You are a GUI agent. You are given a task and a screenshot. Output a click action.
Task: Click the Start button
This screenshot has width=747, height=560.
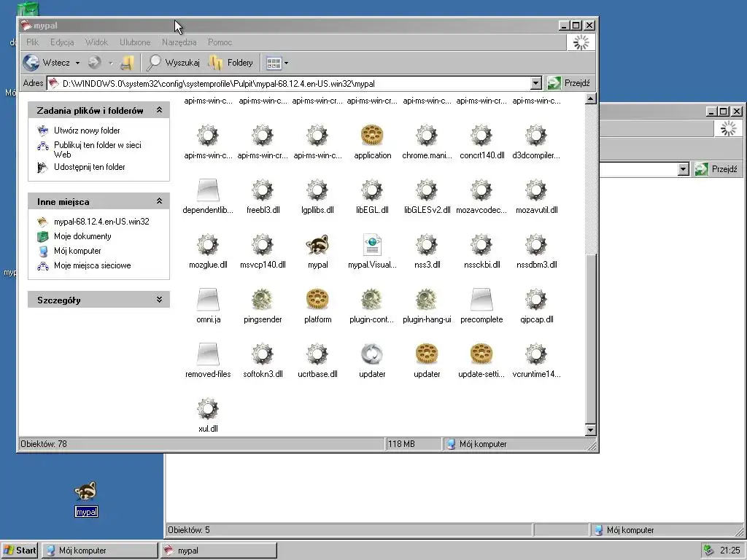click(x=20, y=550)
